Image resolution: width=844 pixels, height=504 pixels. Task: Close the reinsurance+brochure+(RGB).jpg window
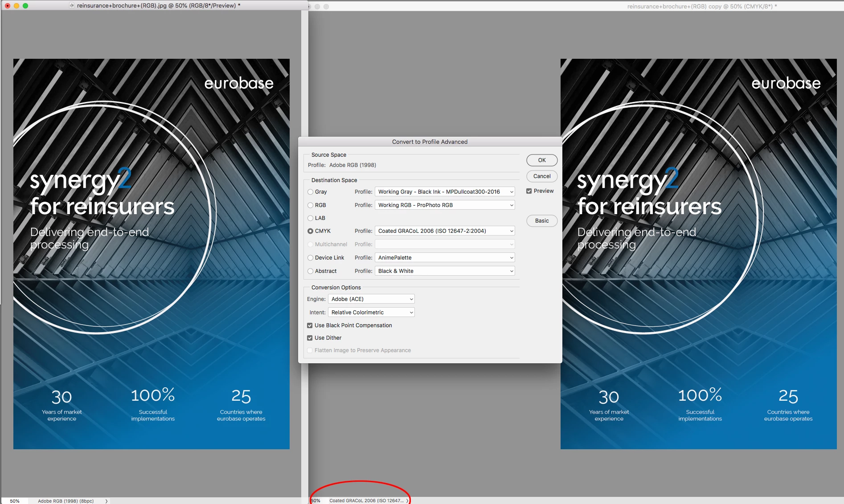[8, 6]
